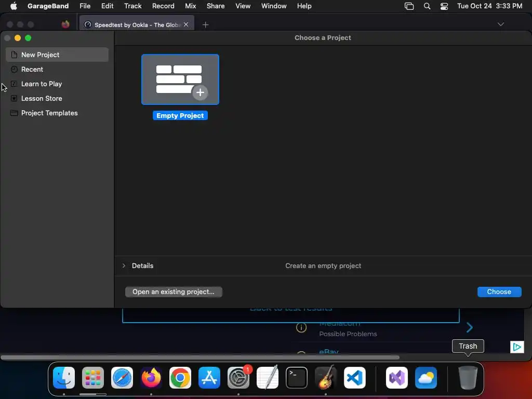
Task: Click the screen mirroring menu bar icon
Action: click(409, 6)
